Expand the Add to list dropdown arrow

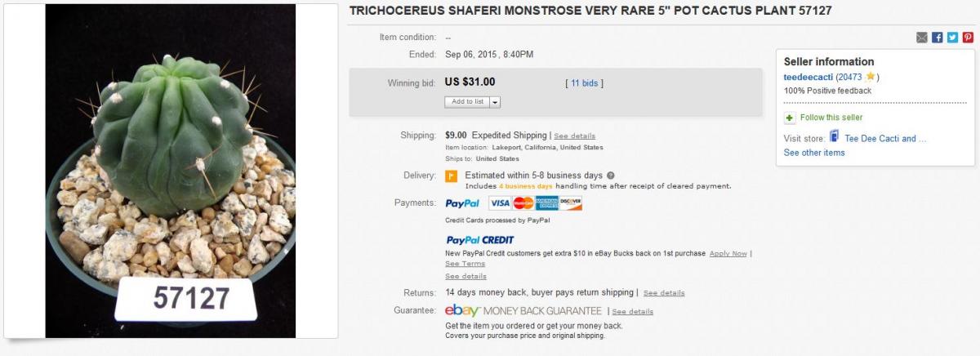495,102
